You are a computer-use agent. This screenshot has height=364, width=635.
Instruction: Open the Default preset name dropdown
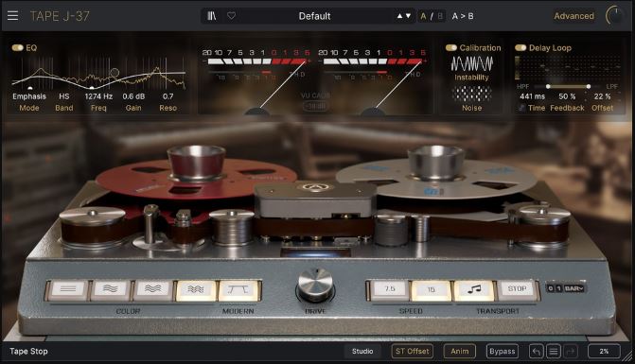(x=314, y=16)
